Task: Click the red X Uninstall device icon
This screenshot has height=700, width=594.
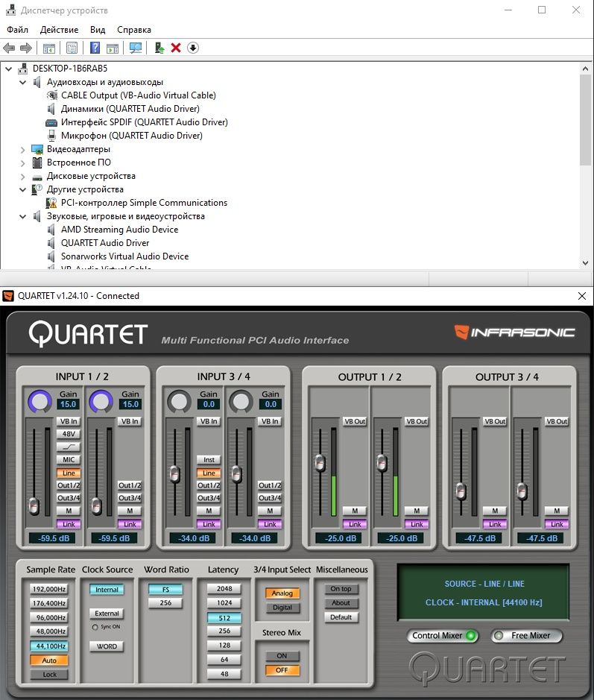Action: coord(176,48)
